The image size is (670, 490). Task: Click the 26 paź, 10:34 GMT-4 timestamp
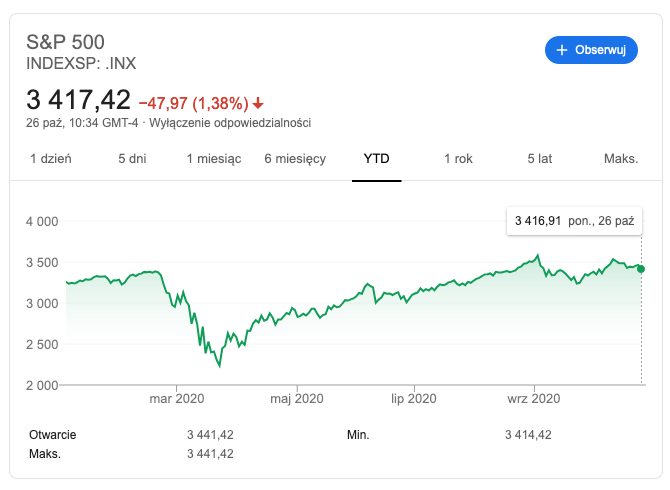pos(82,123)
